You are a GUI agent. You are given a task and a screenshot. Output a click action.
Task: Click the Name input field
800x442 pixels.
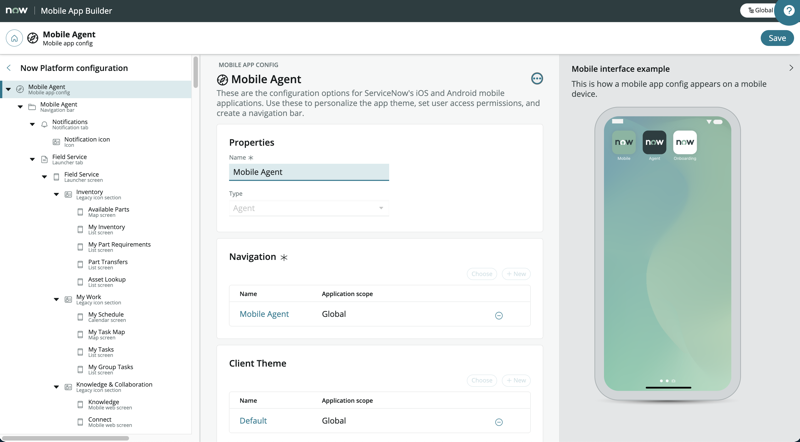(309, 172)
